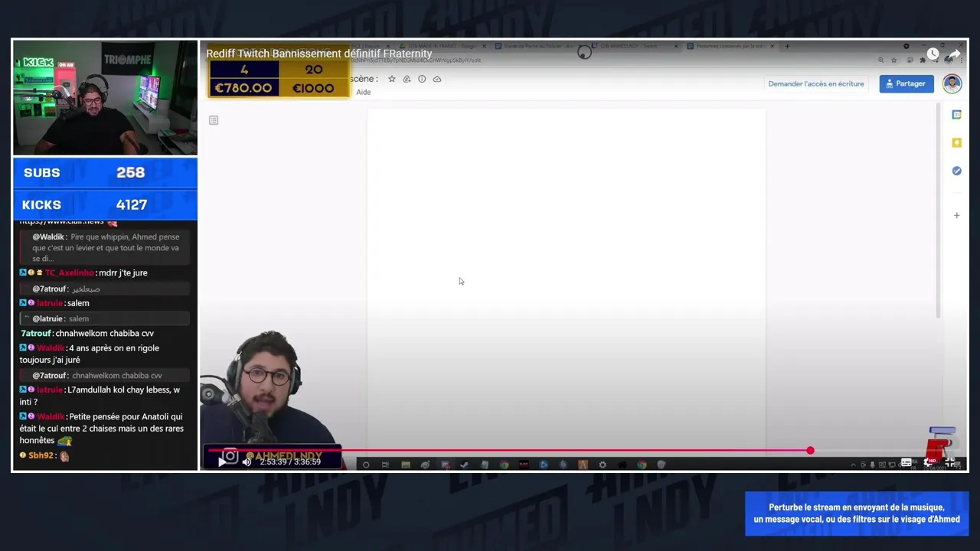Click the Windows search circle on taskbar
Screen dimensions: 980x551
[365, 465]
